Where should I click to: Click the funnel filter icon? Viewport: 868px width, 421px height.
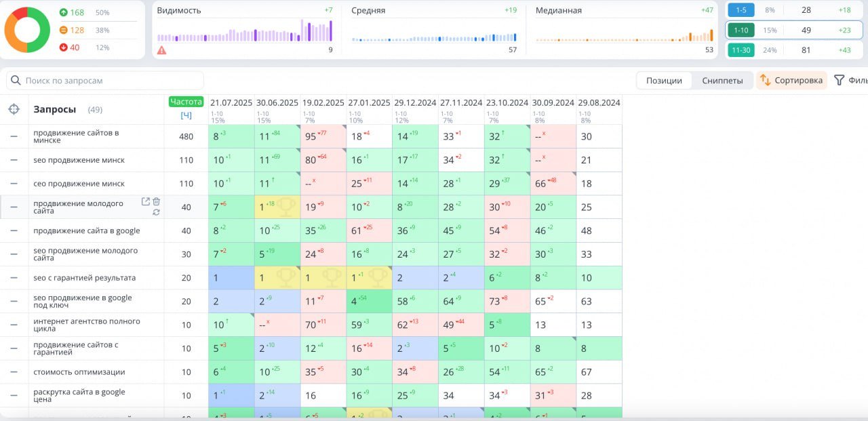pos(839,80)
